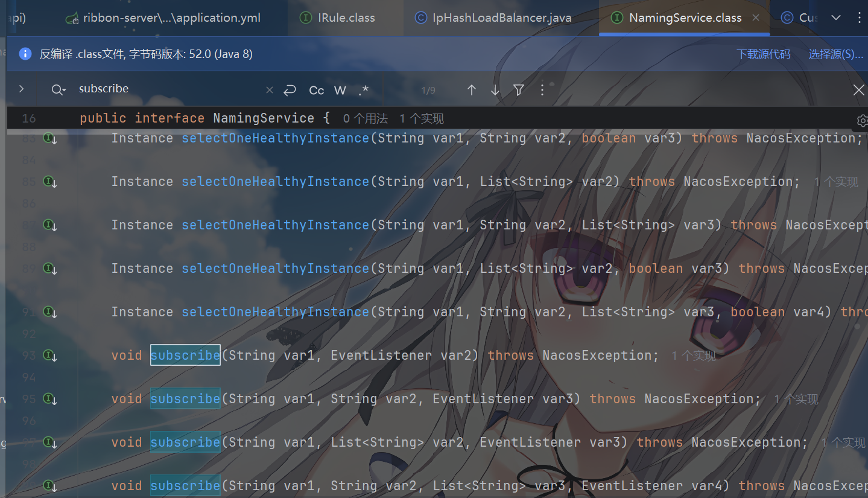Screen dimensions: 868x498
Task: Show the hidden tabs dropdown list
Action: pyautogui.click(x=836, y=18)
